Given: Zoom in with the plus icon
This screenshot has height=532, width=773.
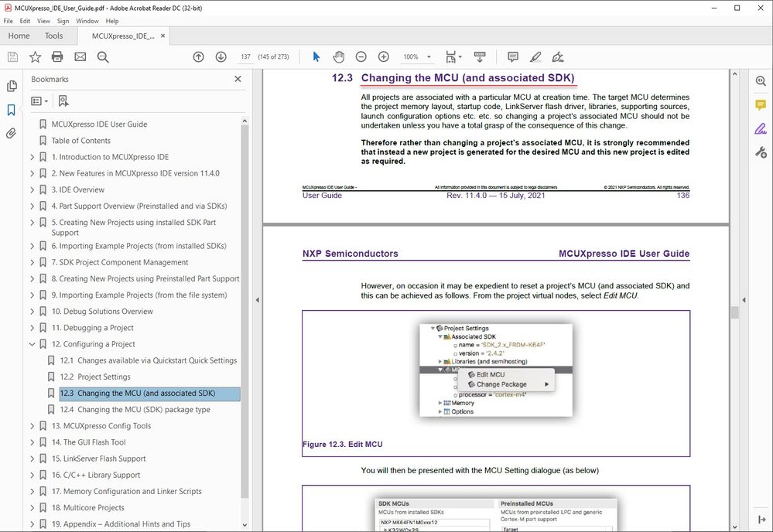Looking at the screenshot, I should pos(384,56).
